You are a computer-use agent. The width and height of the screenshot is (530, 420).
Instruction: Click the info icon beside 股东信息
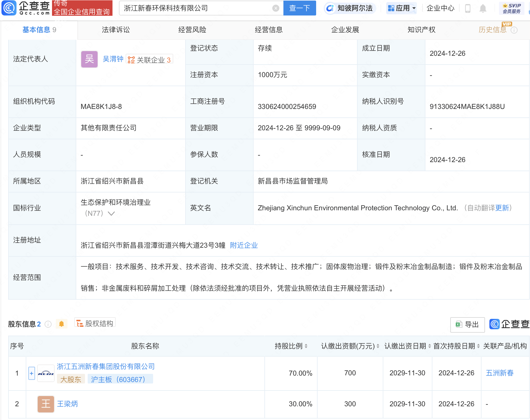[48, 324]
